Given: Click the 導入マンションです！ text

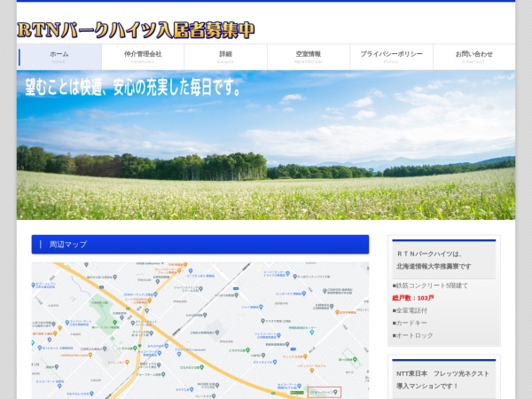Looking at the screenshot, I should [427, 386].
